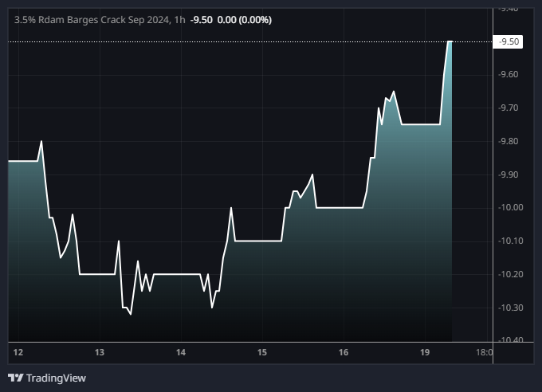Click the -9.90 price axis label
The width and height of the screenshot is (542, 392).
(509, 174)
